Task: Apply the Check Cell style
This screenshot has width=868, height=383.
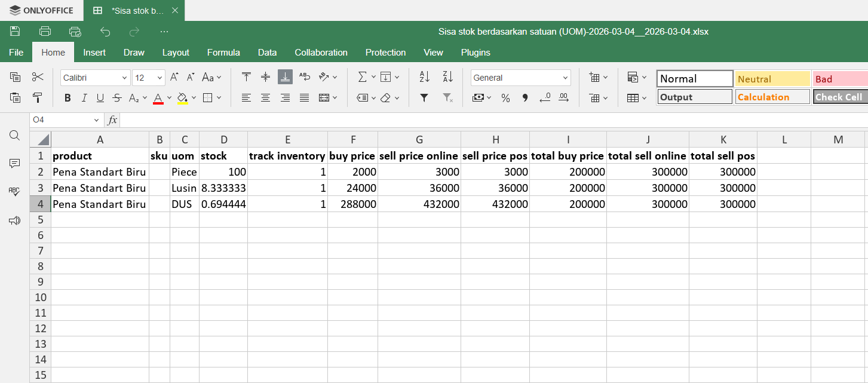Action: (x=840, y=97)
